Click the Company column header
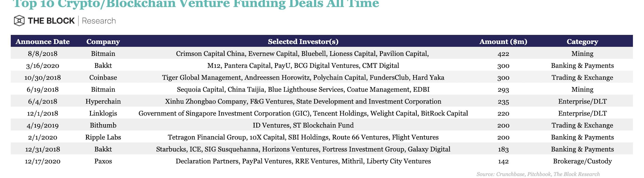This screenshot has width=644, height=178. pos(103,41)
